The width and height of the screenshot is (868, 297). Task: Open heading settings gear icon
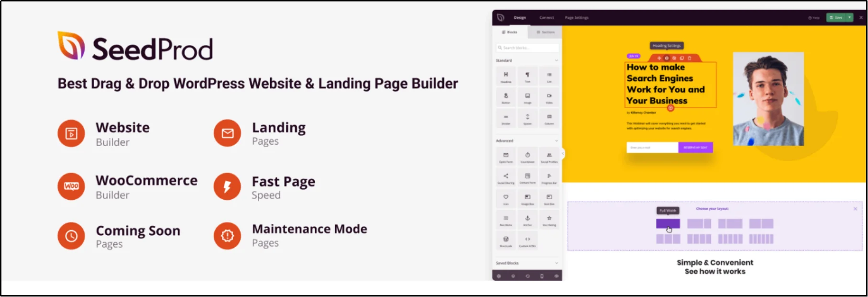click(667, 58)
